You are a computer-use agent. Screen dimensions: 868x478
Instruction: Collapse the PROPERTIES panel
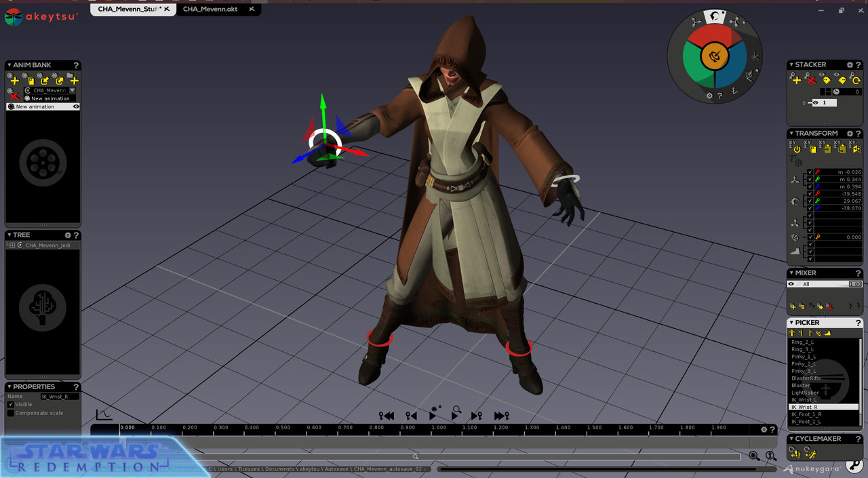pyautogui.click(x=9, y=386)
